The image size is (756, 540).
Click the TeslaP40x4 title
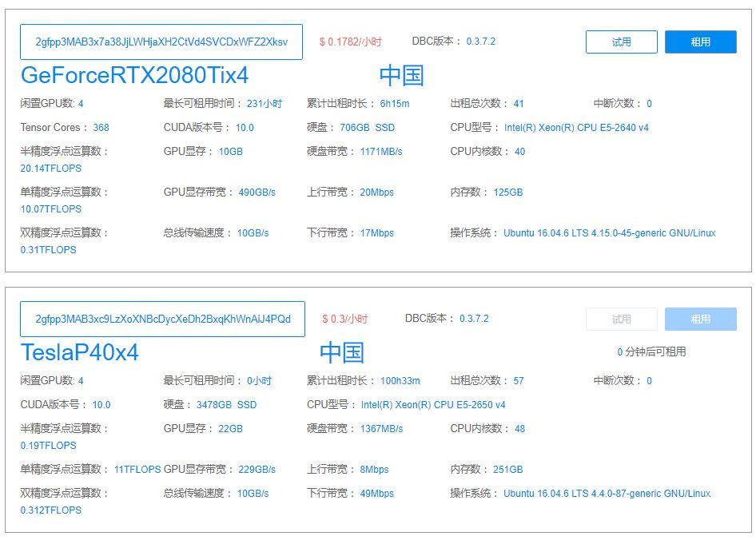click(x=80, y=352)
